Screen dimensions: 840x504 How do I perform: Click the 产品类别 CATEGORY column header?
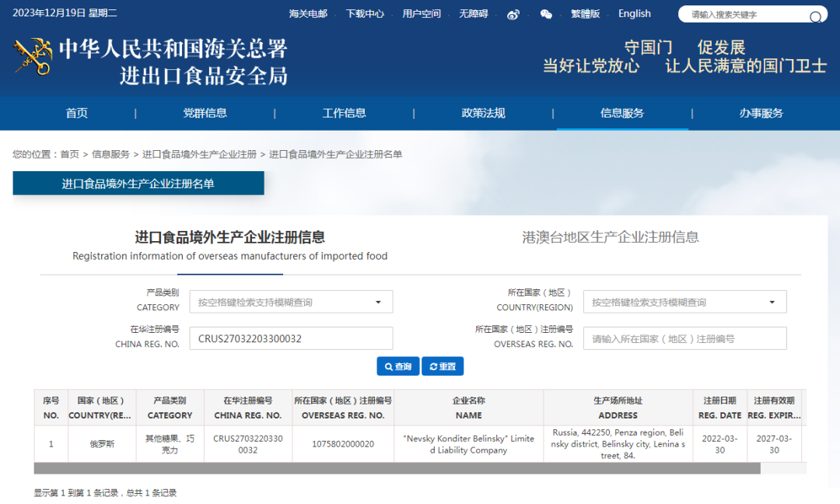pos(170,408)
